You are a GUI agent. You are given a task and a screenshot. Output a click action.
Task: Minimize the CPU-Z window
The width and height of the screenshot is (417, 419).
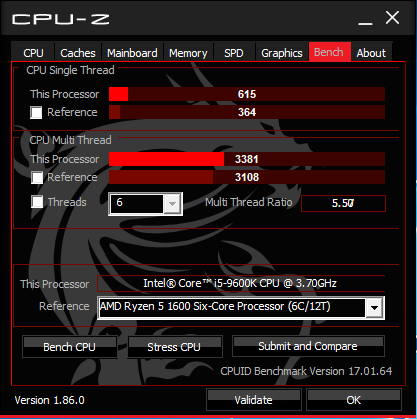365,19
